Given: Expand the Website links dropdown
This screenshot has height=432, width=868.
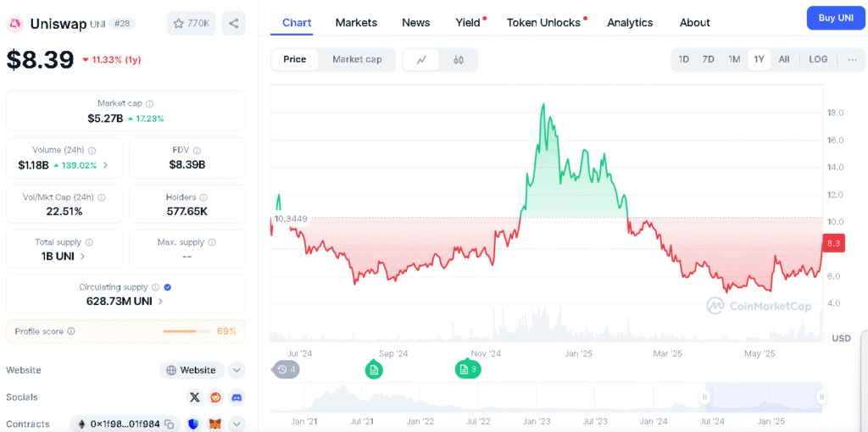Looking at the screenshot, I should point(236,370).
